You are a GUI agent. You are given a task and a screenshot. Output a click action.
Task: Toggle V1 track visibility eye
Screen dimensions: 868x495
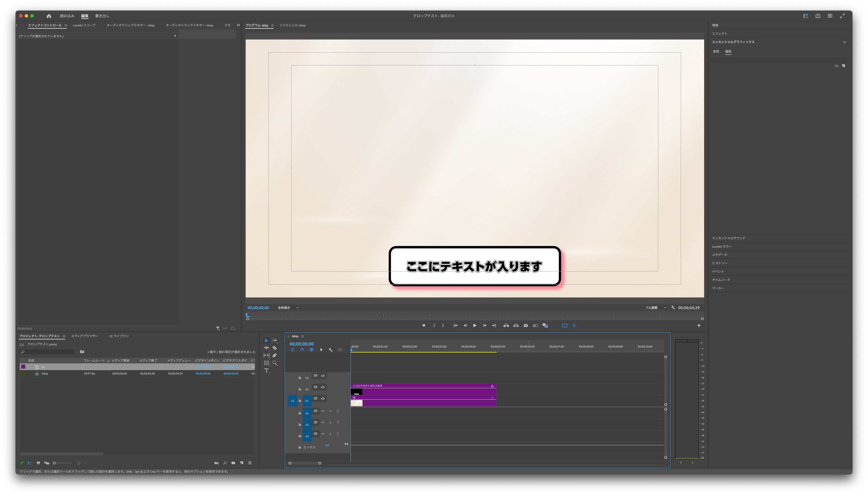pos(323,398)
